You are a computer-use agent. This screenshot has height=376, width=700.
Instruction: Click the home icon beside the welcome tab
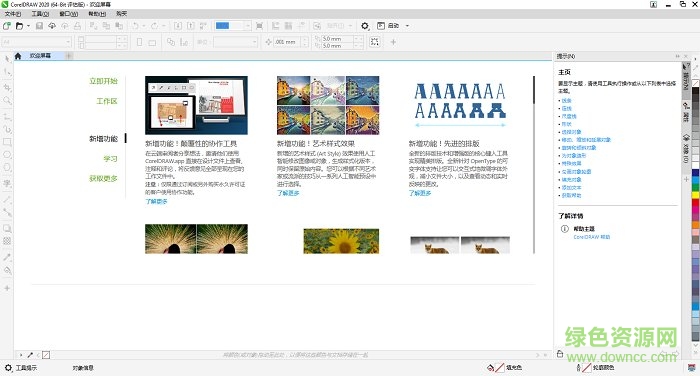pos(18,56)
